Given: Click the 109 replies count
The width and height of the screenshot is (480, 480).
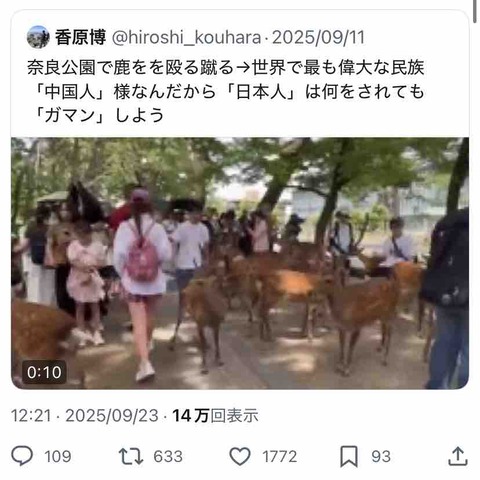Looking at the screenshot, I should [58, 456].
